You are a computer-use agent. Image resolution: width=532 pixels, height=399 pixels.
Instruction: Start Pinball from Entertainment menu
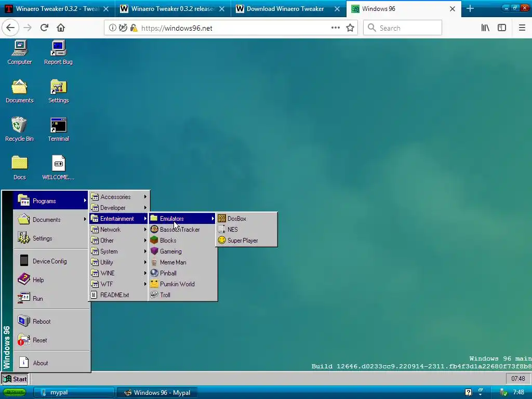click(182, 273)
